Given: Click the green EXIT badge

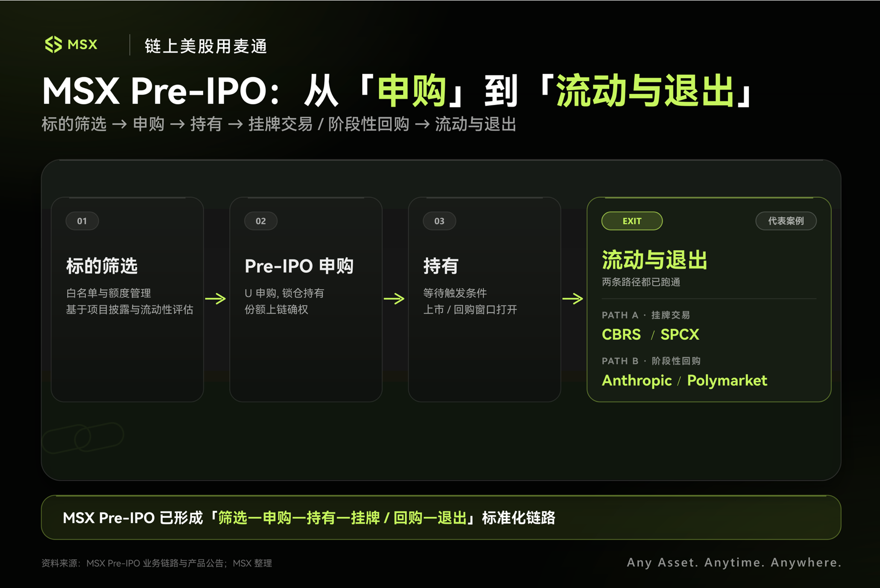Looking at the screenshot, I should click(632, 221).
